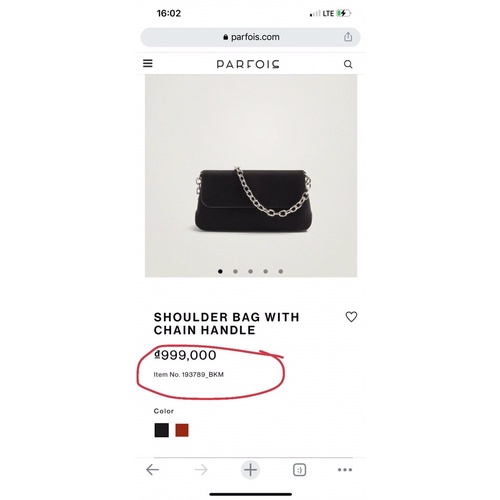Open a new tab with plus button
Screen dimensions: 500x500
click(250, 470)
